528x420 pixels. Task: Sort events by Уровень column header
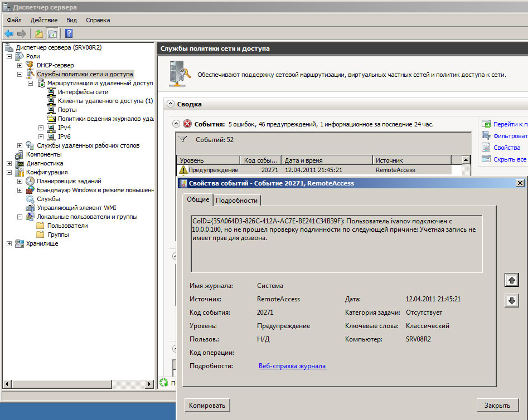[207, 160]
